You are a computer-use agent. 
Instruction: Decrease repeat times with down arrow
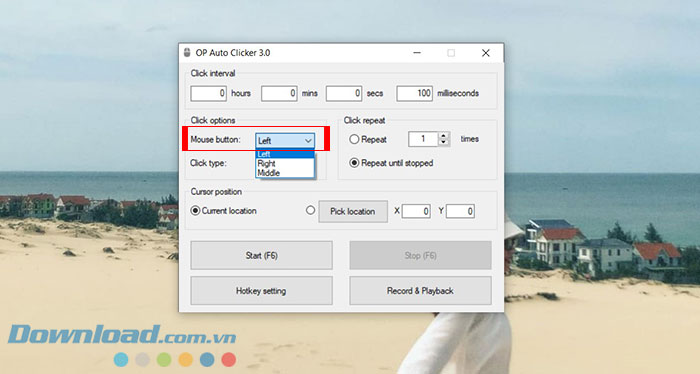pos(443,142)
